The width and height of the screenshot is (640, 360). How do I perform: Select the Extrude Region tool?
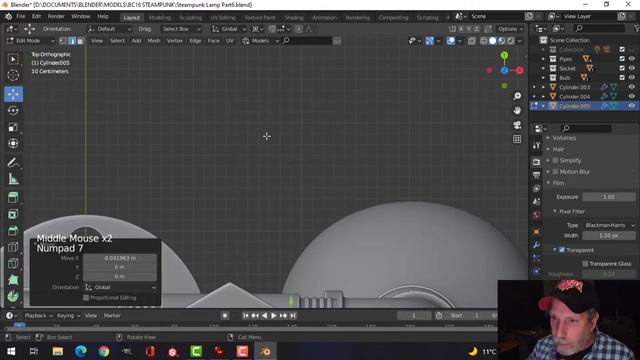coord(13,198)
